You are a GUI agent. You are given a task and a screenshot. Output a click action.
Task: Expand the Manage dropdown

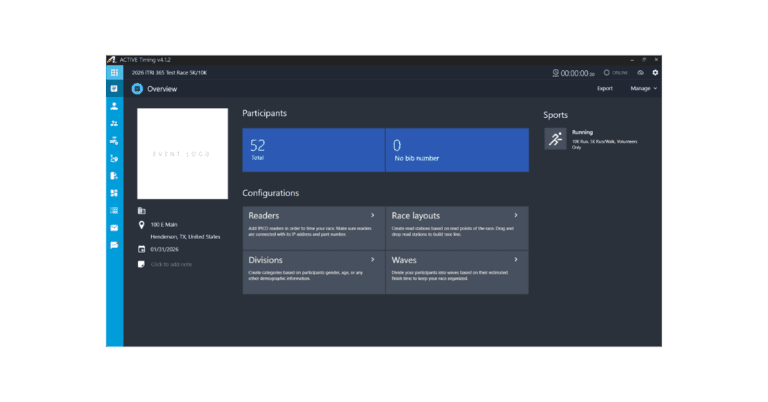(644, 89)
